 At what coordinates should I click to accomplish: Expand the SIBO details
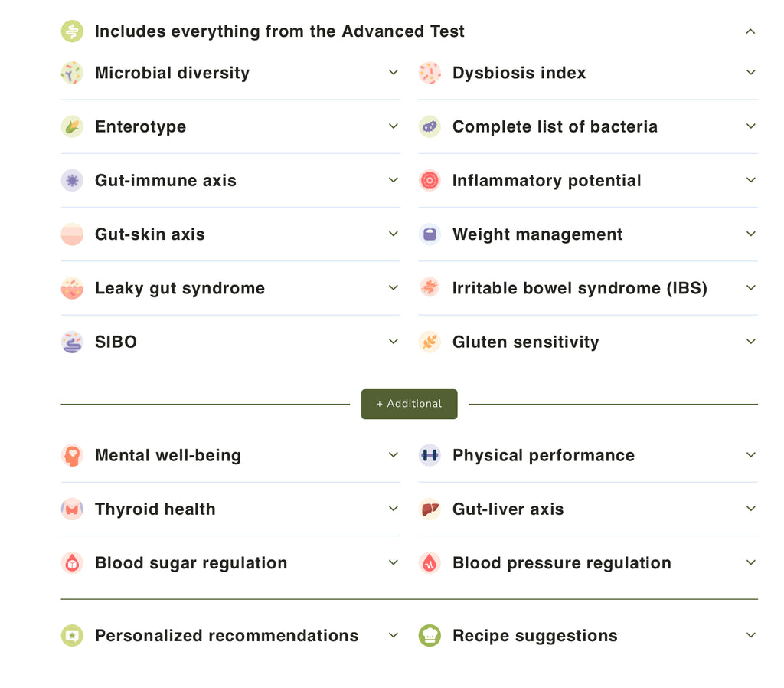pos(394,342)
